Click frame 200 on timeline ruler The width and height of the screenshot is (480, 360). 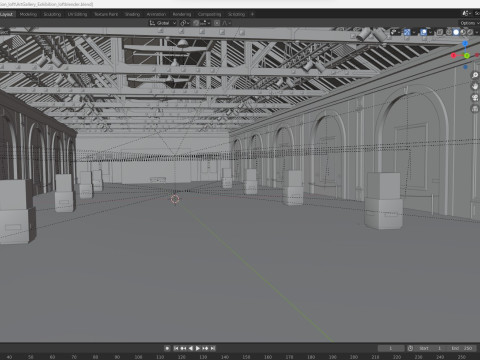[x=354, y=357]
